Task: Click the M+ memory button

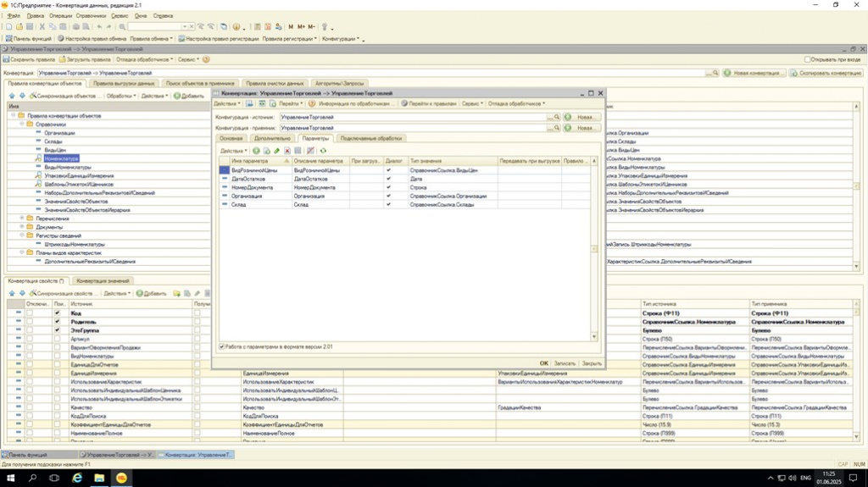Action: [x=301, y=26]
